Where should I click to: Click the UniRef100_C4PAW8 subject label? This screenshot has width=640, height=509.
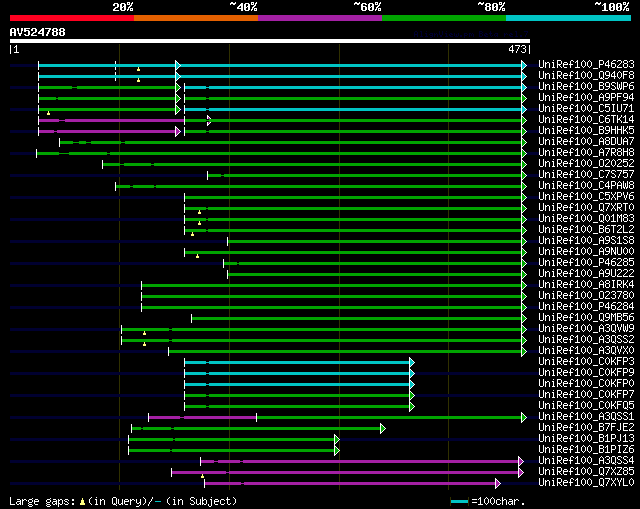point(586,186)
